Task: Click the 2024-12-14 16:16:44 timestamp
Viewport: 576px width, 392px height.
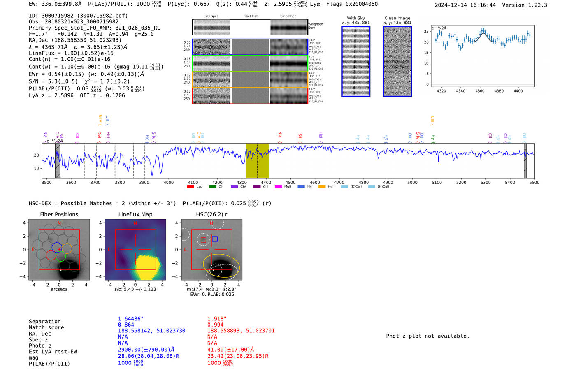Action: coord(465,5)
